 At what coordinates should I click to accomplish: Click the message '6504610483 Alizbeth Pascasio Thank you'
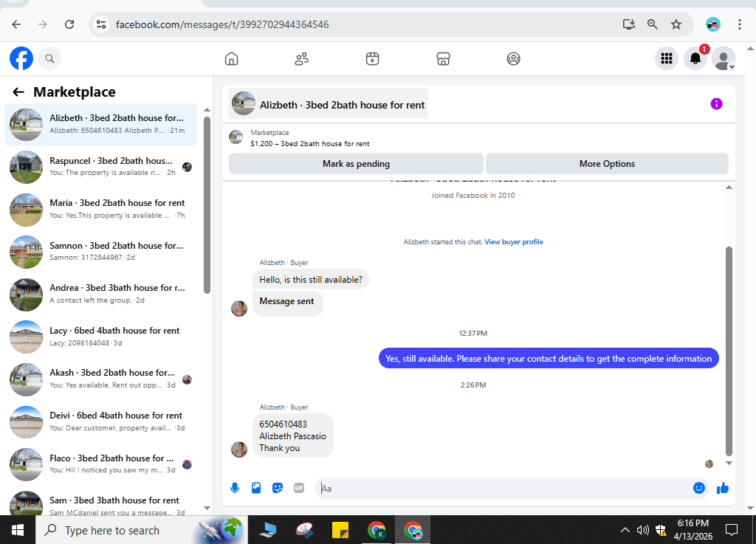[x=292, y=435]
